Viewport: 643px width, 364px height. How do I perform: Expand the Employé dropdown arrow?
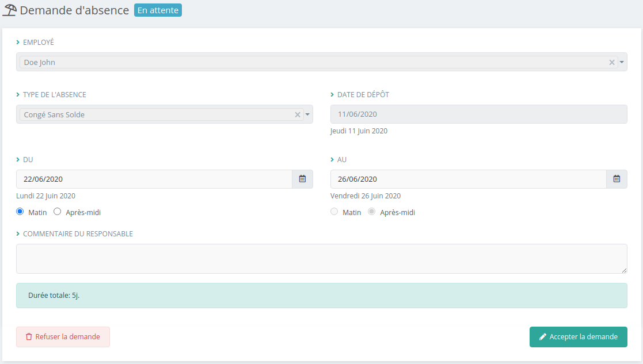pos(622,62)
